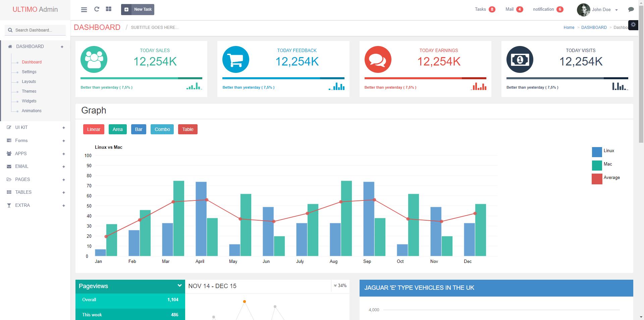
Task: Click the EMAIL envelope icon in sidebar
Action: click(x=9, y=166)
